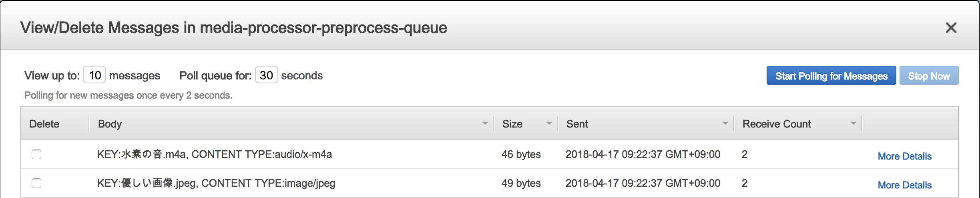Close the View/Delete Messages dialog
980x198 pixels.
[951, 28]
